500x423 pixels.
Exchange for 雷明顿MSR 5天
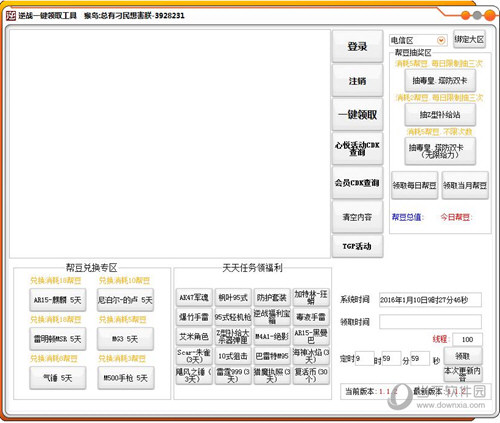[58, 339]
